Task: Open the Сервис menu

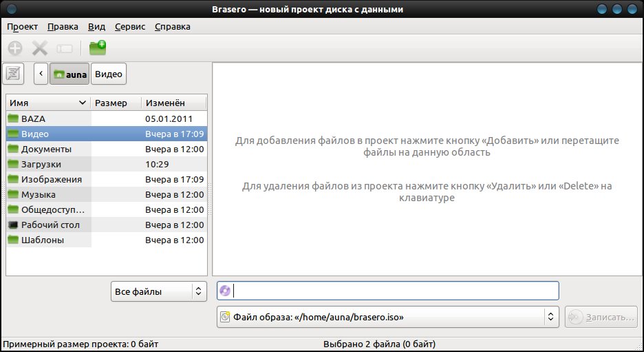Action: (130, 27)
